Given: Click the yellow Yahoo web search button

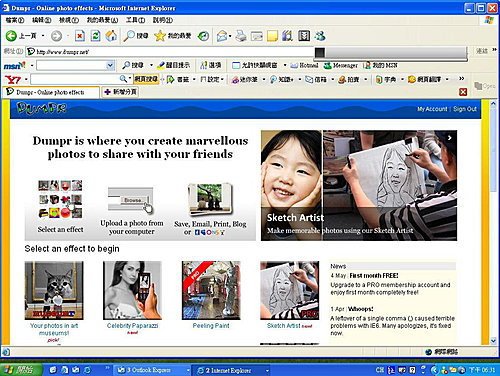Looking at the screenshot, I should pos(146,79).
